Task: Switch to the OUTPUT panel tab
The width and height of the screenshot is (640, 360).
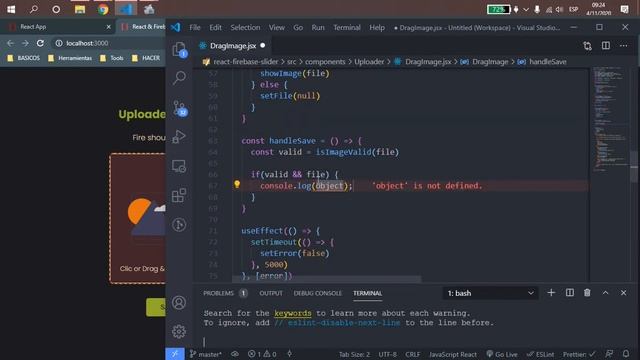Action: coord(271,293)
